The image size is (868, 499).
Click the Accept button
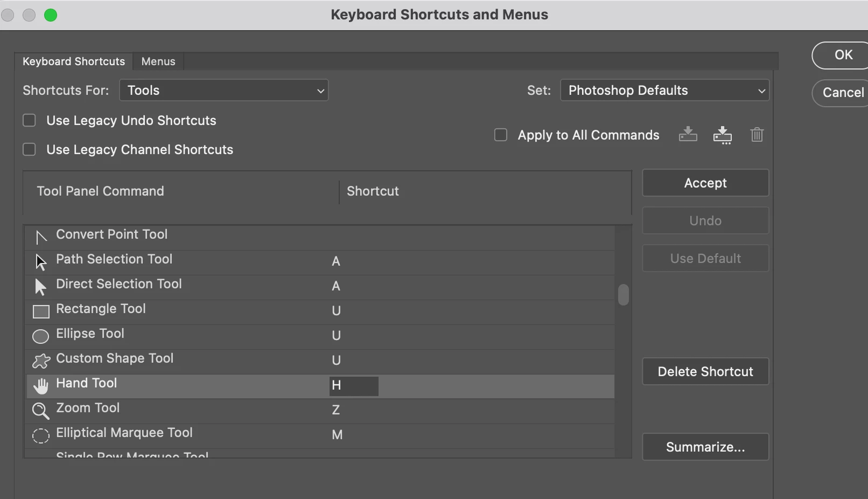point(705,183)
